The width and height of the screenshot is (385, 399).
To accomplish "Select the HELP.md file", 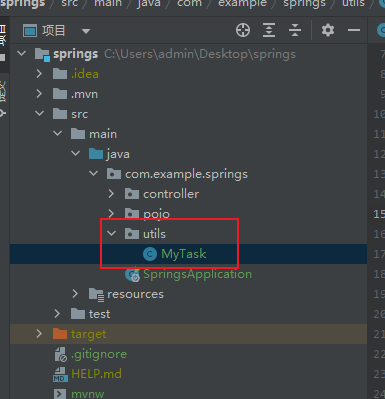I will [x=96, y=374].
